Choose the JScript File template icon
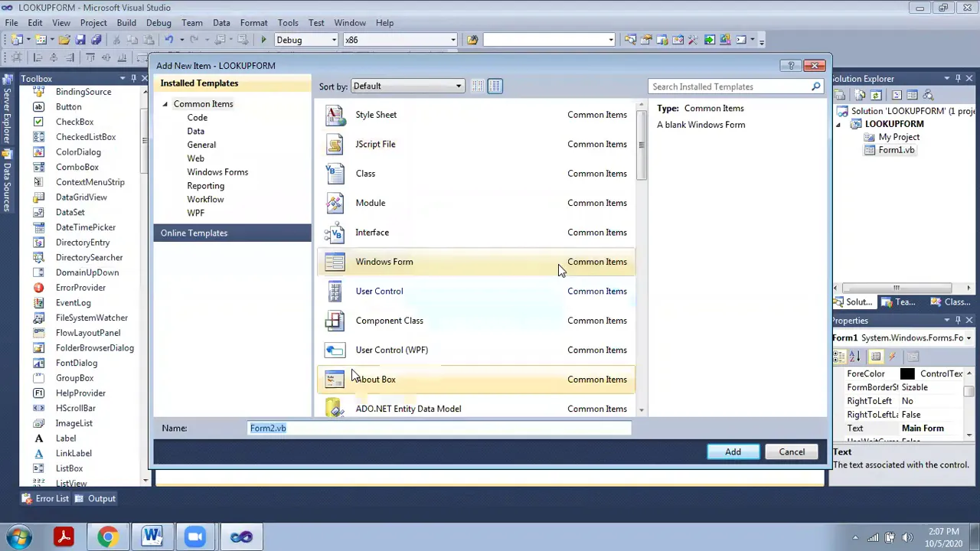This screenshot has width=980, height=551. 335,144
